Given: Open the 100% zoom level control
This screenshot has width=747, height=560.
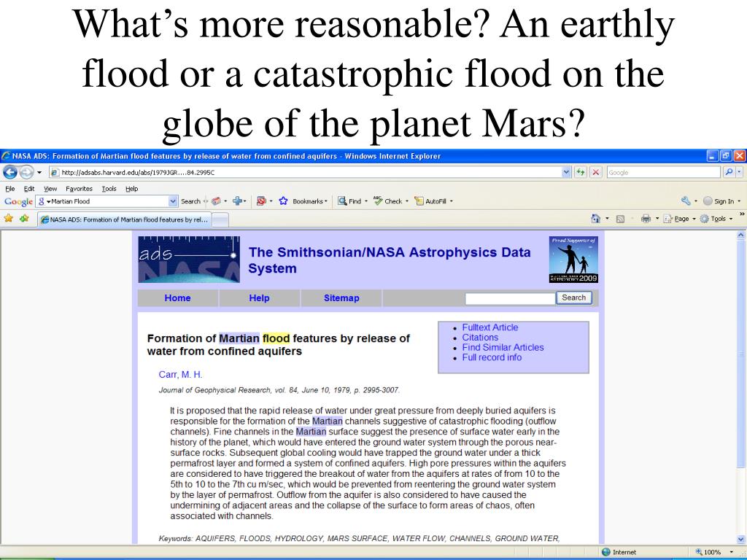Looking at the screenshot, I should click(715, 552).
